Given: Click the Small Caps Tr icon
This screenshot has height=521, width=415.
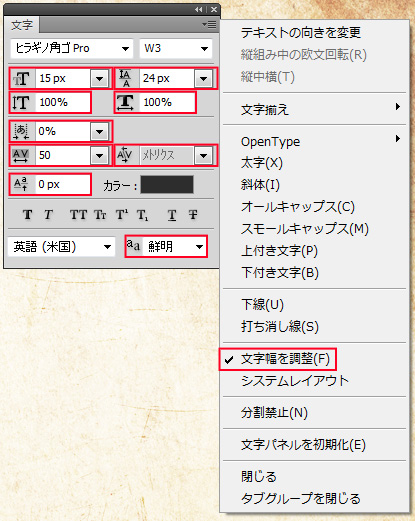Looking at the screenshot, I should click(100, 215).
